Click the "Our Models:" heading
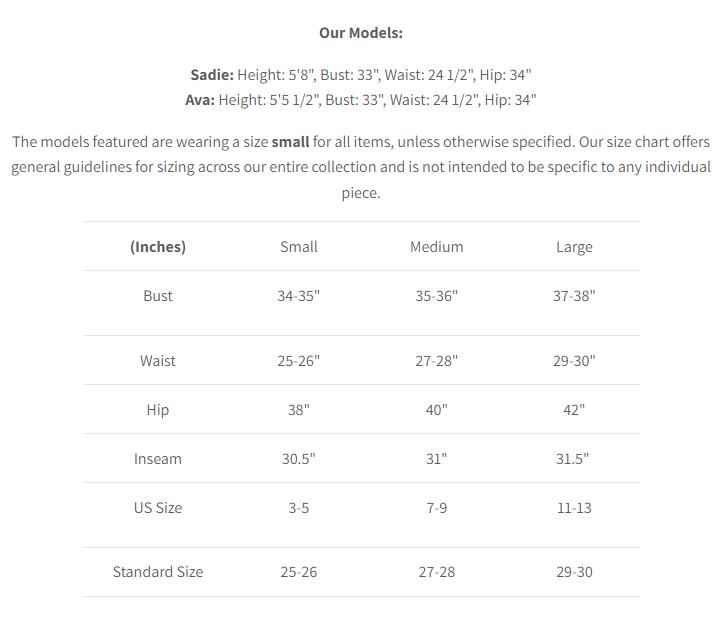 (x=360, y=33)
